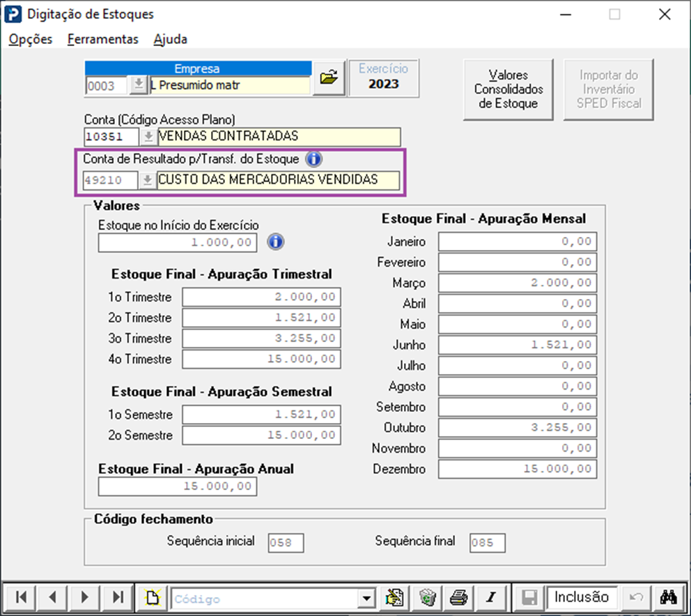Image resolution: width=691 pixels, height=616 pixels.
Task: Click the 2o Semestre value field
Action: 262,436
